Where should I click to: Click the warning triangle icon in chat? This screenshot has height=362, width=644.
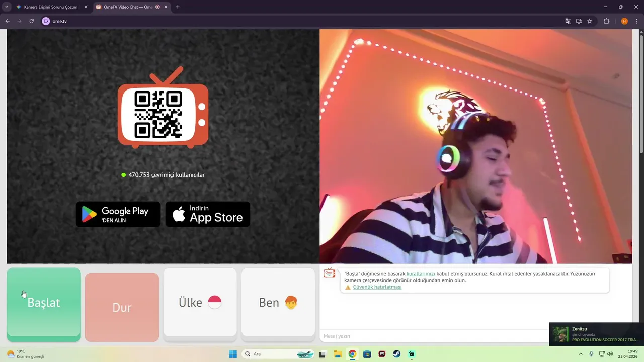click(x=348, y=287)
